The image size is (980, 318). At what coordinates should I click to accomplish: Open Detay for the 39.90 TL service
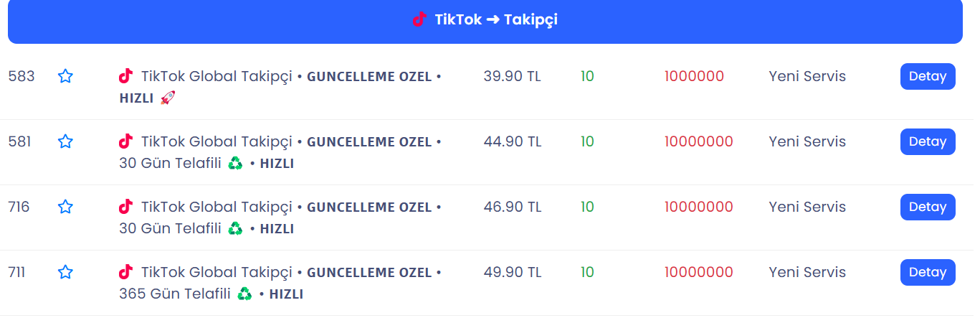[x=928, y=76]
